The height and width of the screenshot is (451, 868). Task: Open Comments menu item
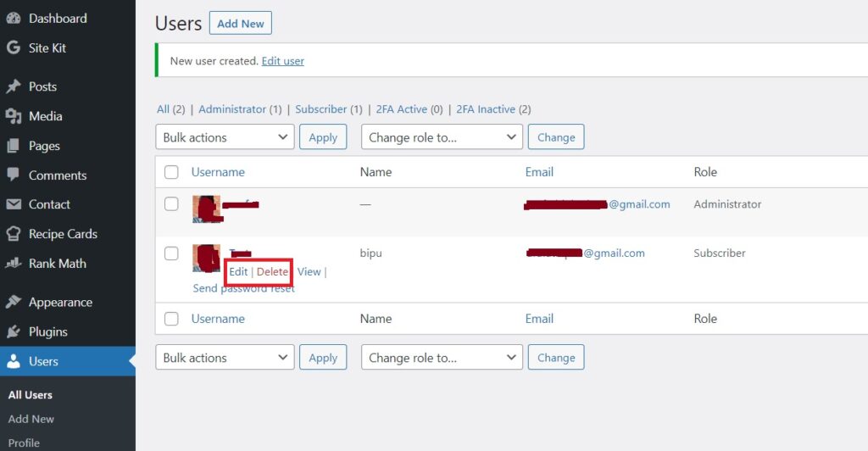[58, 175]
